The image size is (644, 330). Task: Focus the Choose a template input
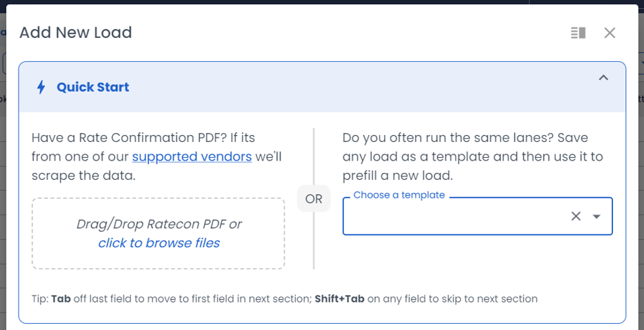(455, 216)
